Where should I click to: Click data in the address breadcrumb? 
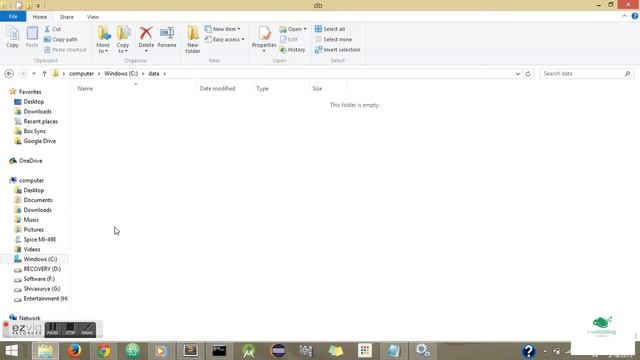153,73
